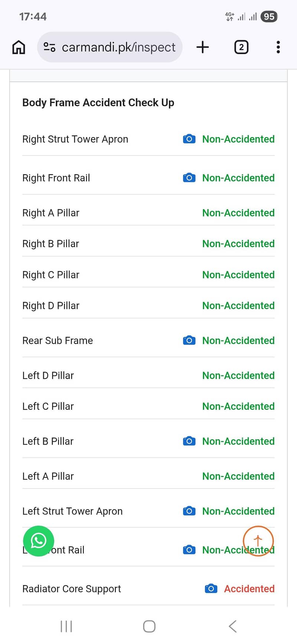Image resolution: width=297 pixels, height=644 pixels.
Task: Open Rear Sub Frame camera icon
Action: point(189,340)
